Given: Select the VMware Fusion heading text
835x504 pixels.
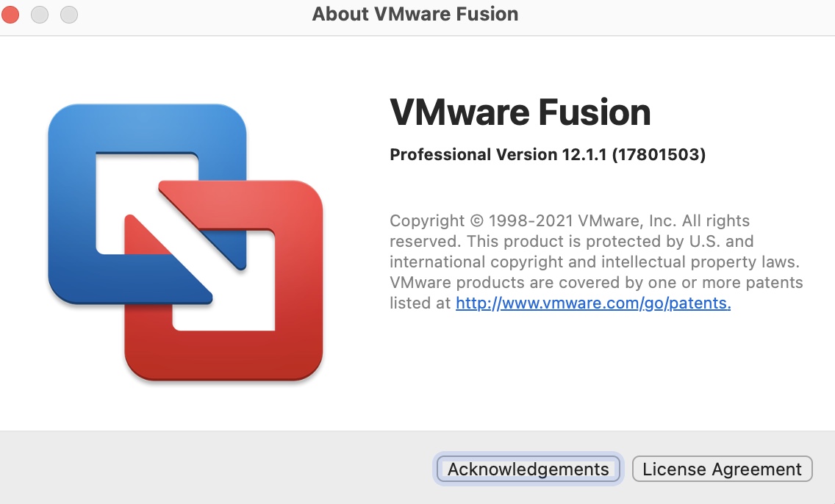Looking at the screenshot, I should 520,112.
